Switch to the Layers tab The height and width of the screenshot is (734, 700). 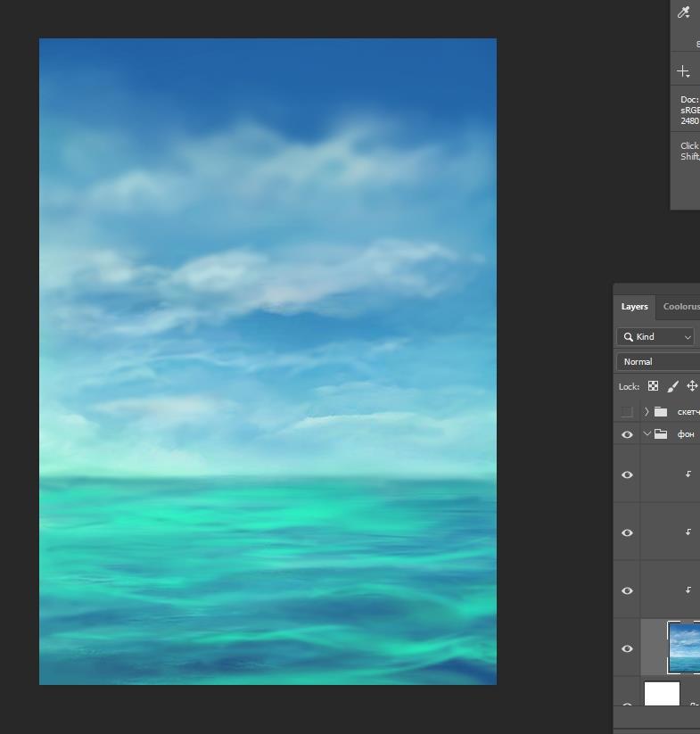click(634, 307)
